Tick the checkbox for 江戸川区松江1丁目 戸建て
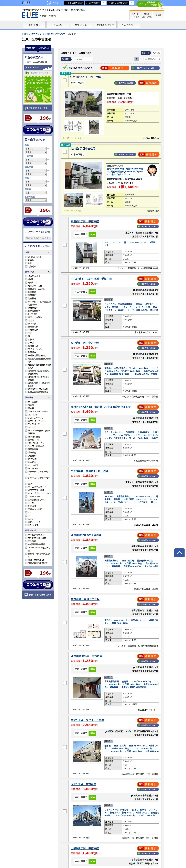Screen dimensions: 186x868 (x=65, y=80)
